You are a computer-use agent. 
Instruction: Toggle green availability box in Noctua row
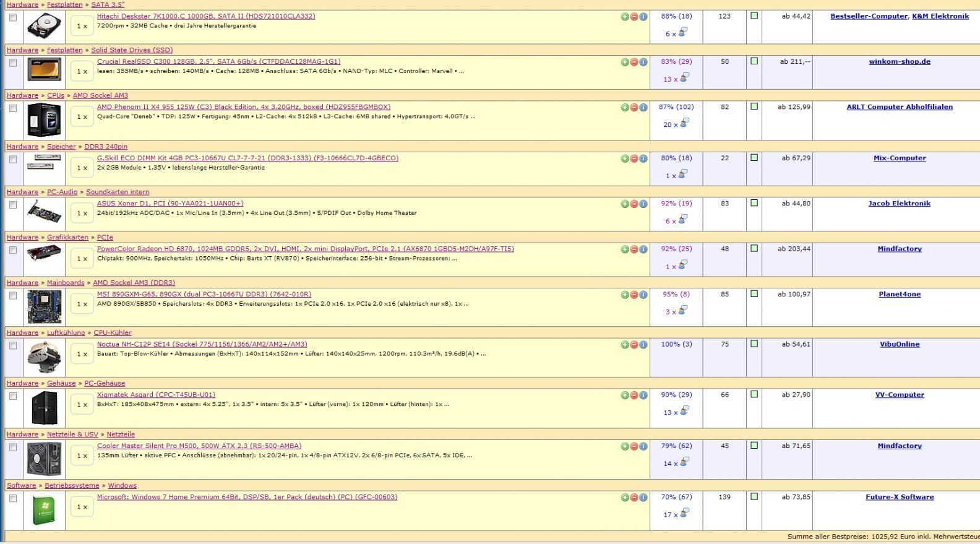(754, 343)
